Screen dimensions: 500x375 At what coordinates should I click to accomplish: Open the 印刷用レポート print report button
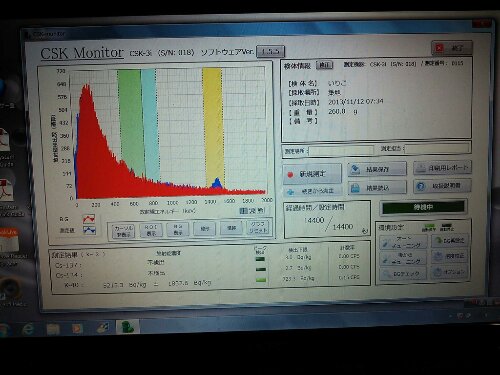[x=442, y=168]
